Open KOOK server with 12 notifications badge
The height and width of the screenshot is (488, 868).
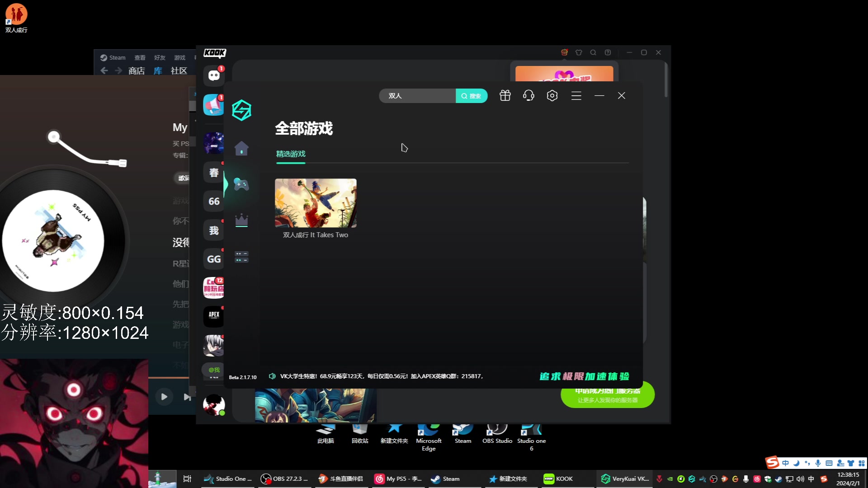[x=214, y=288]
